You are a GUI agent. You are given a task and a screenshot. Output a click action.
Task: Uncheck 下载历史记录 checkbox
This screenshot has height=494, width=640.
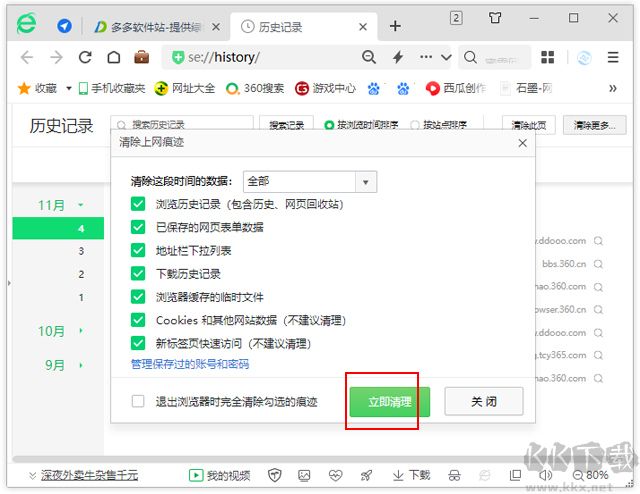138,274
